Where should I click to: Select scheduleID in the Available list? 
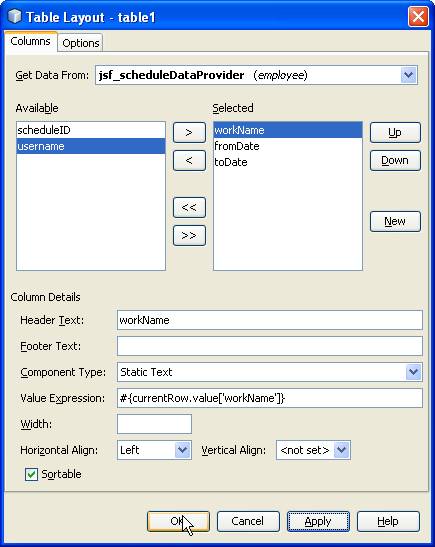(91, 130)
